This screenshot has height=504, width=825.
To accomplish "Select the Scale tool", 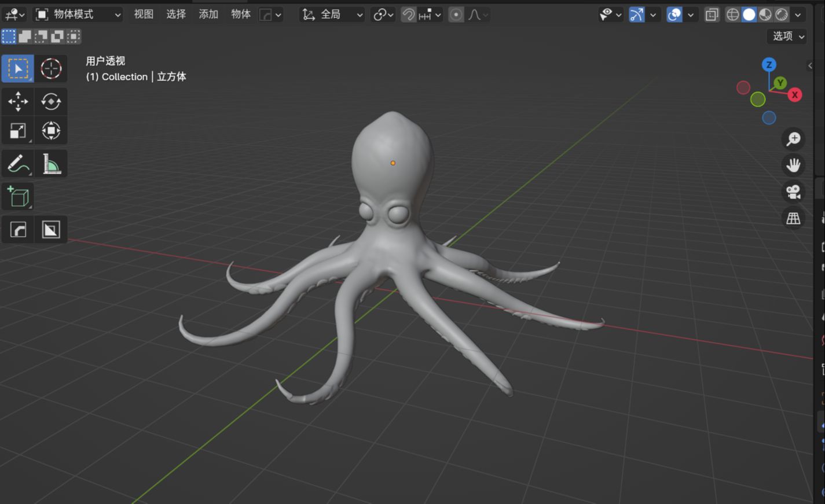I will pos(18,130).
